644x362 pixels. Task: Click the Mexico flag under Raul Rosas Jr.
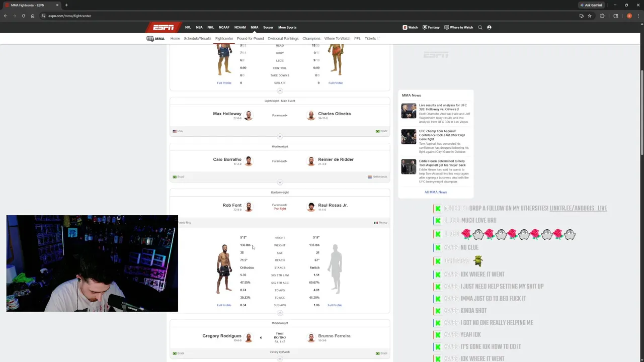point(376,223)
